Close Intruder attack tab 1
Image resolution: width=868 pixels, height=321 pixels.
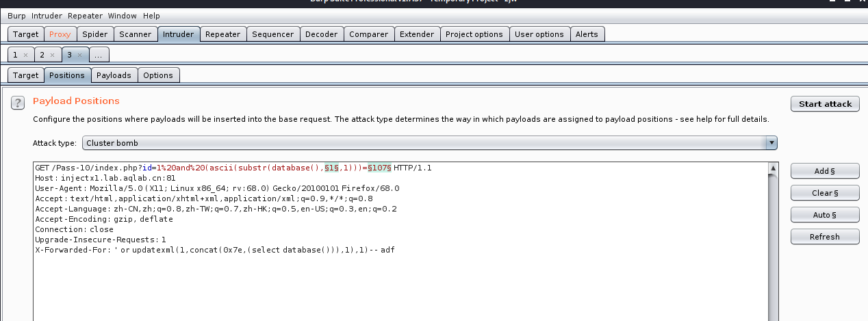pos(25,55)
